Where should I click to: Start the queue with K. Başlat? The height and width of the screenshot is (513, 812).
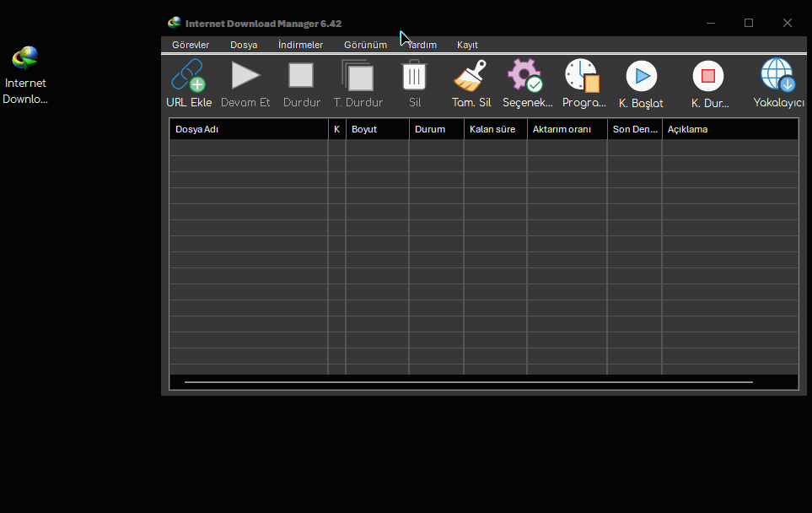(642, 76)
